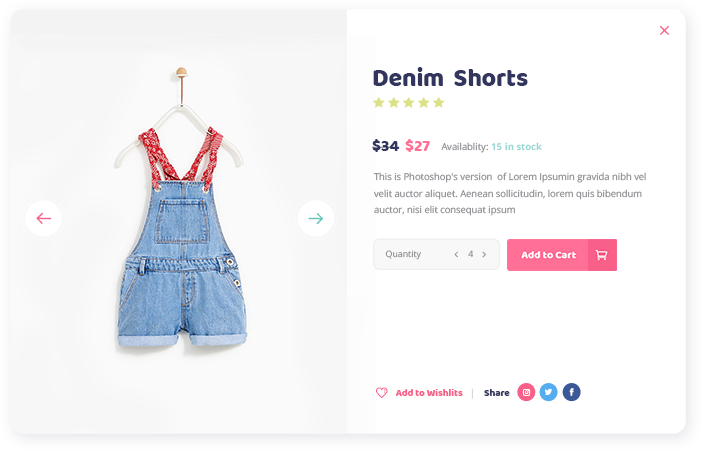The width and height of the screenshot is (711, 451).
Task: Close the product quick view dialog
Action: pyautogui.click(x=664, y=30)
